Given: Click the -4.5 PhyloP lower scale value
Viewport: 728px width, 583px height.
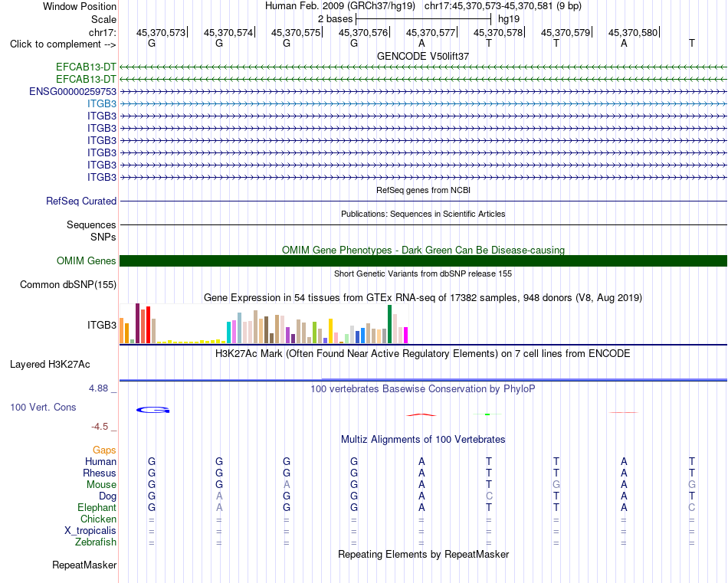Looking at the screenshot, I should [100, 426].
